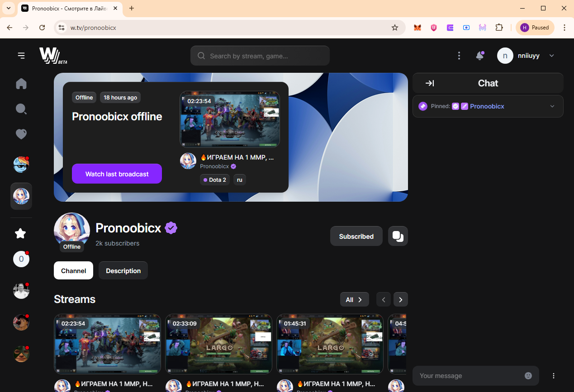
Task: Open the banner's last broadcast thumbnail
Action: (230, 119)
